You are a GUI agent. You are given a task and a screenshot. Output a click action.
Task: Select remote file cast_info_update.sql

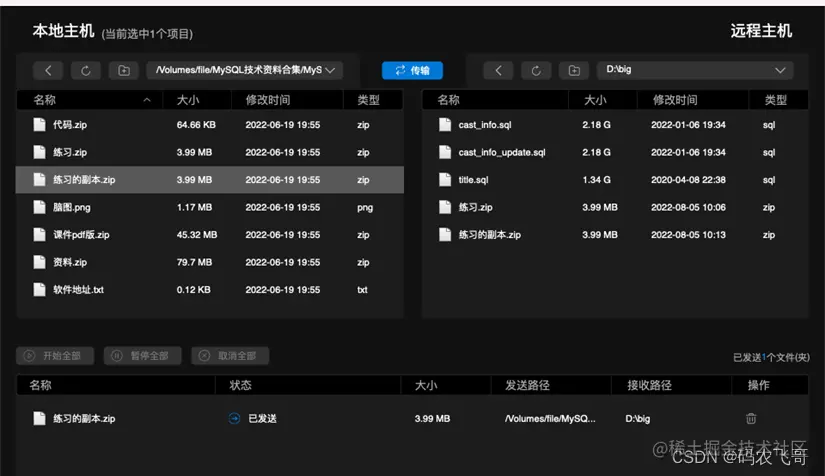(x=615, y=153)
